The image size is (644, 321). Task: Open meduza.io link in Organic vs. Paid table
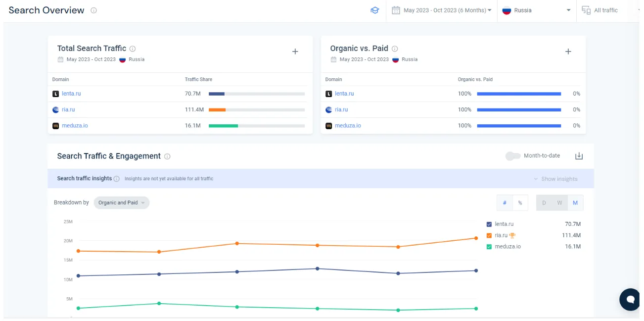348,126
